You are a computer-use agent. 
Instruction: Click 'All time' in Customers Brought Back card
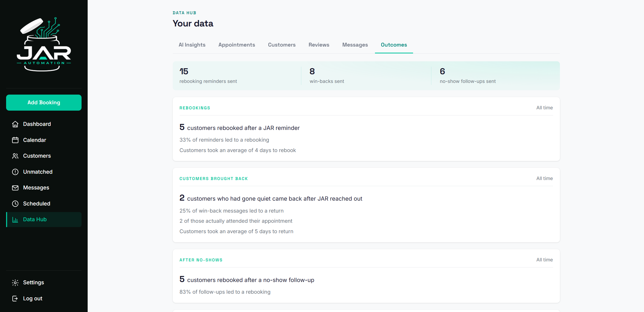coord(544,179)
